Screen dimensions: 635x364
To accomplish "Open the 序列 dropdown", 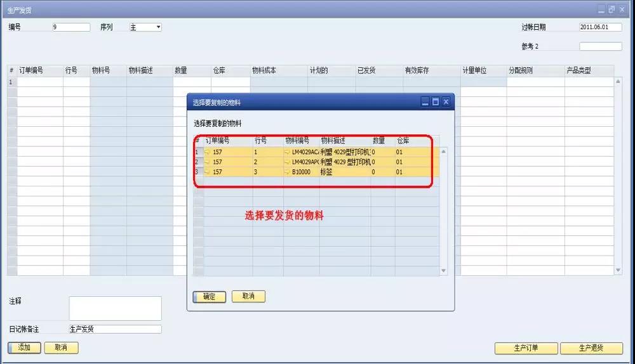I will (158, 27).
